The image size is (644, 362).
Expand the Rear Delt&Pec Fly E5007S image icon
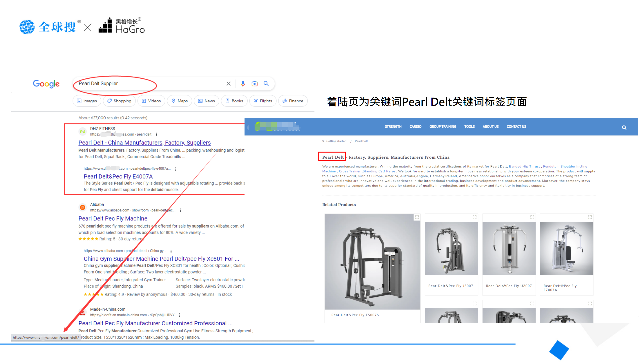pyautogui.click(x=417, y=217)
